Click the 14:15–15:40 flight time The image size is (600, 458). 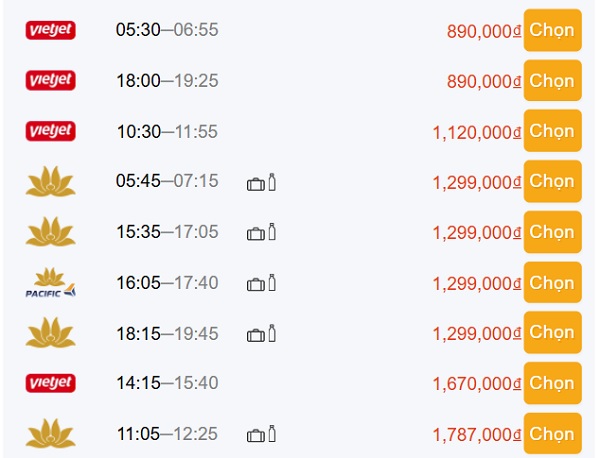coord(167,383)
